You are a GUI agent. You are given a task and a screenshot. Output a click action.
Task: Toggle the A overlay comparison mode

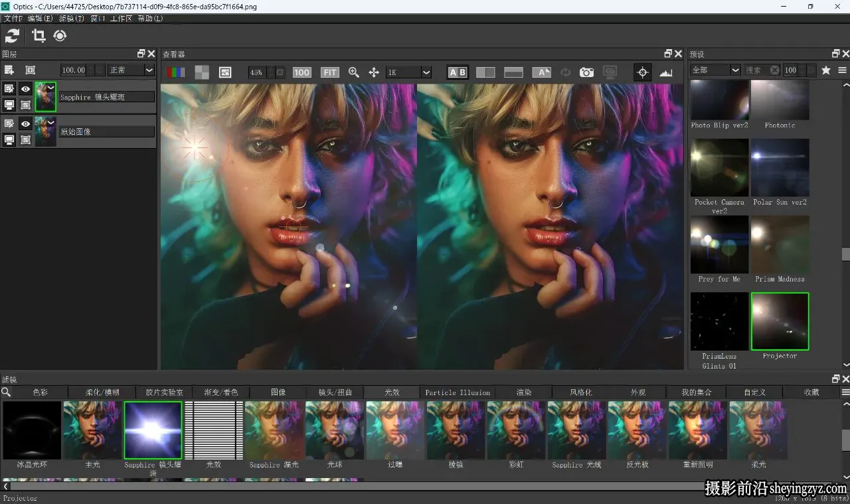pyautogui.click(x=542, y=72)
